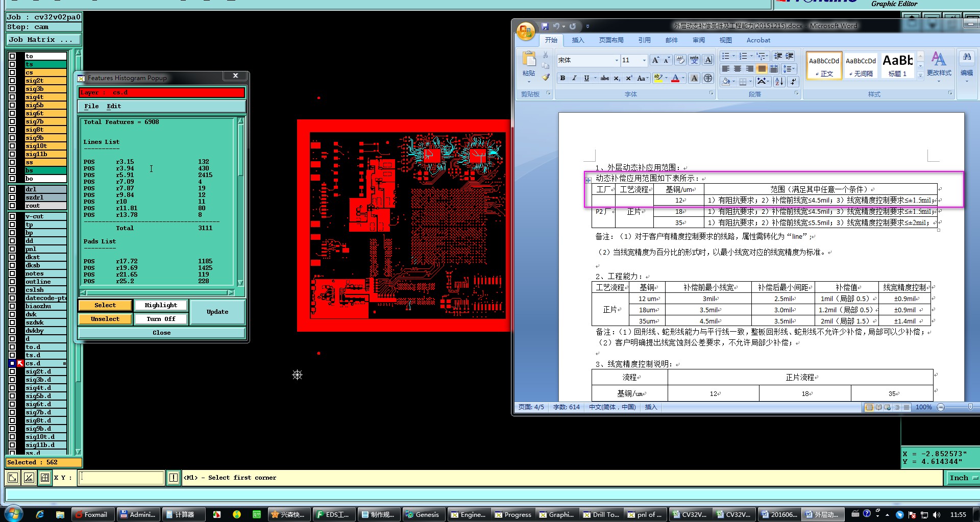Center-align the paragraph in Word
The image size is (980, 522).
(738, 69)
